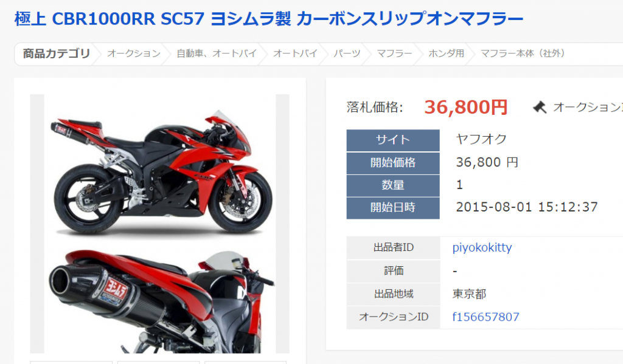Select オークション breadcrumb item
Screen dimensions: 623x364
[x=133, y=53]
